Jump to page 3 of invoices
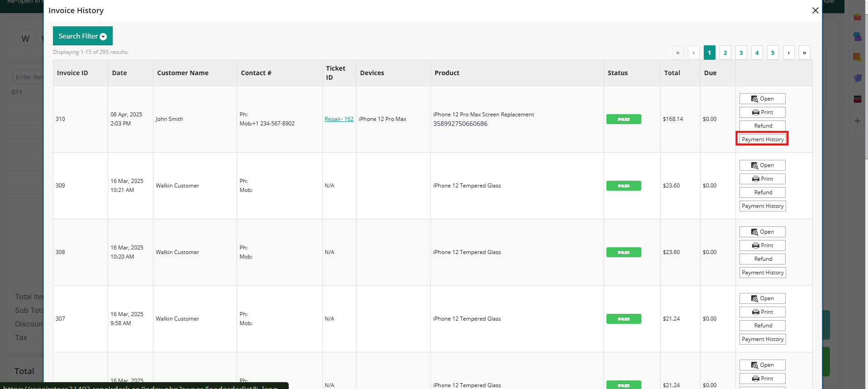 click(741, 53)
